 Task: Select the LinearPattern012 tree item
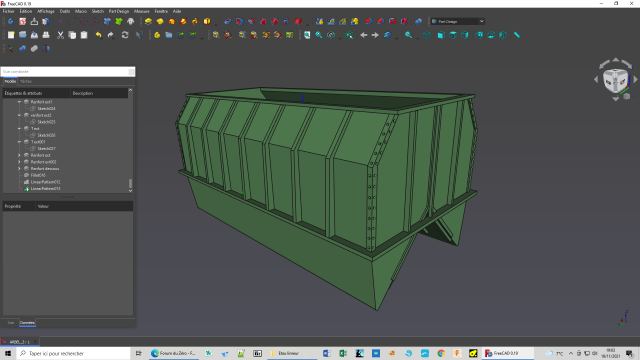click(x=45, y=182)
